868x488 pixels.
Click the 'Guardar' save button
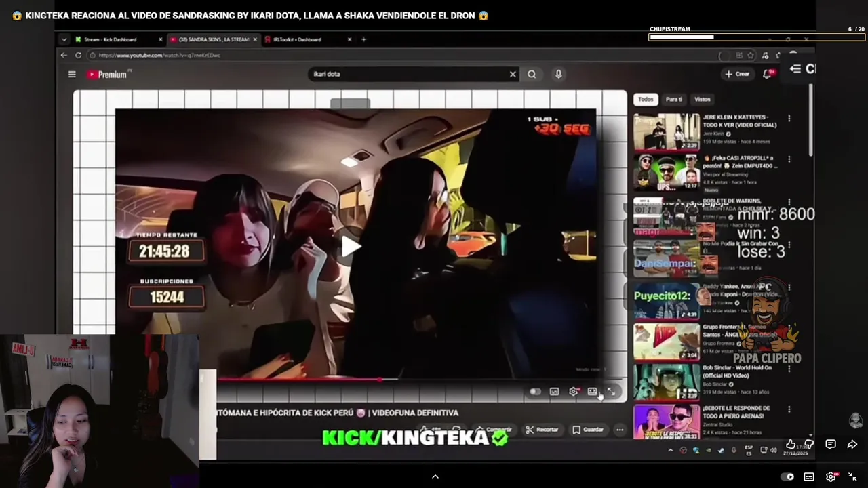tap(587, 430)
